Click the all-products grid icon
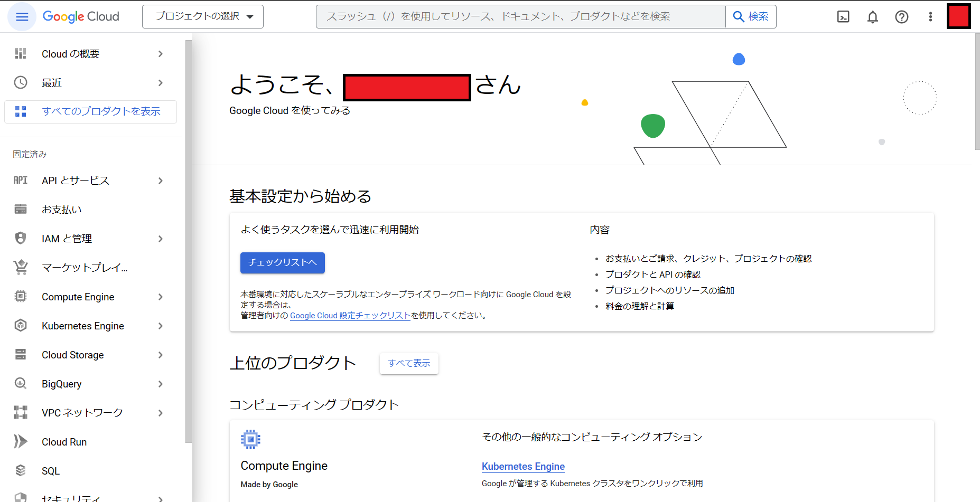Screen dimensions: 980x502 [21, 111]
